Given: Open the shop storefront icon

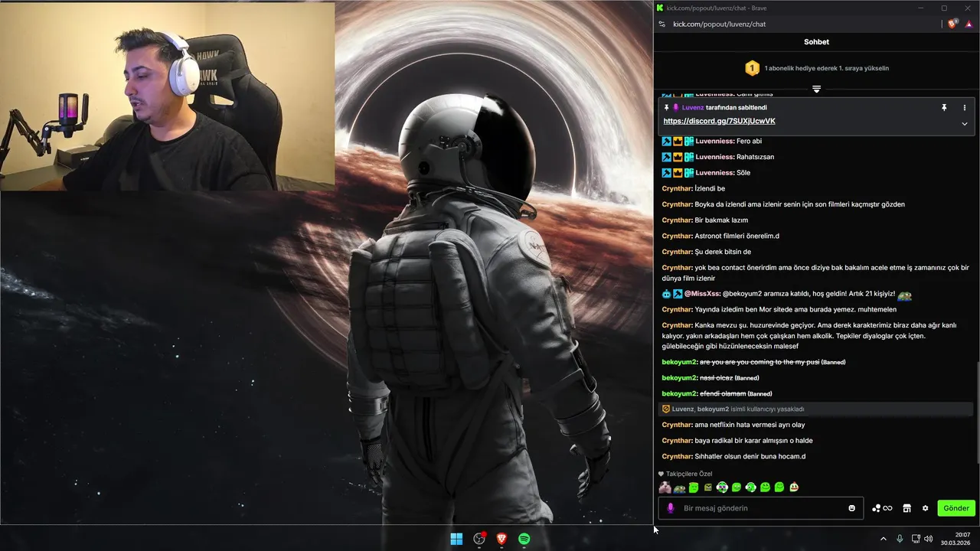Looking at the screenshot, I should click(906, 508).
